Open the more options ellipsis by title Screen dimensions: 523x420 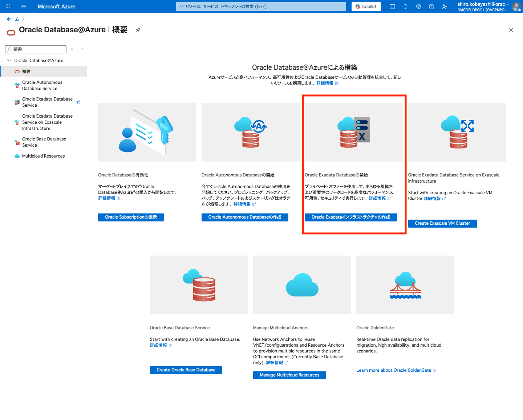(149, 30)
